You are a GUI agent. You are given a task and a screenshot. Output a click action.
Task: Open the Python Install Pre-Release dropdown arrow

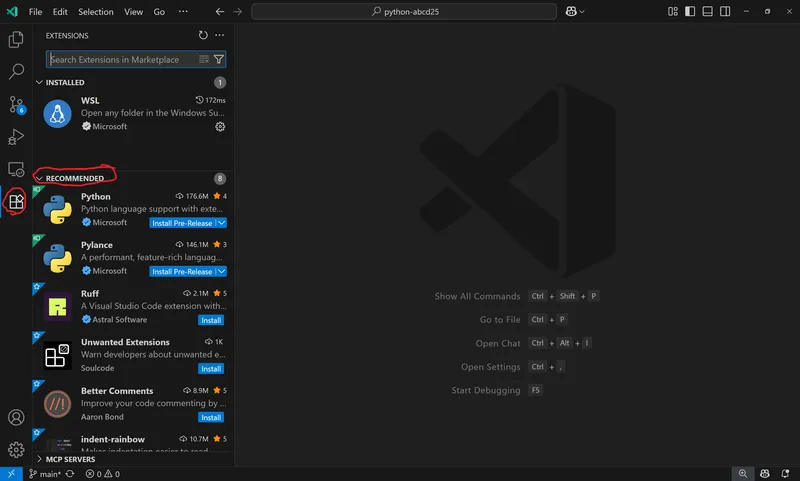[221, 223]
